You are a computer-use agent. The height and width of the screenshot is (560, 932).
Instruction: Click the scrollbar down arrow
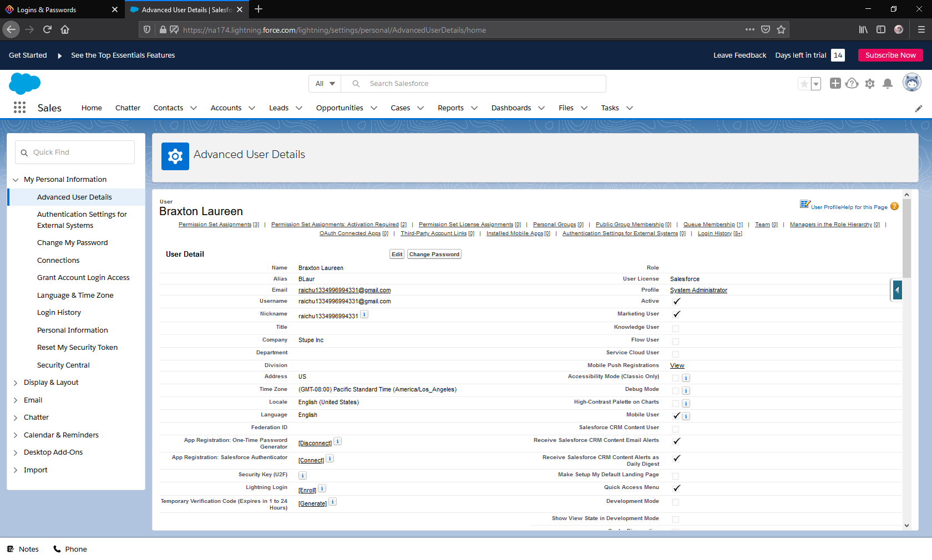(x=906, y=526)
